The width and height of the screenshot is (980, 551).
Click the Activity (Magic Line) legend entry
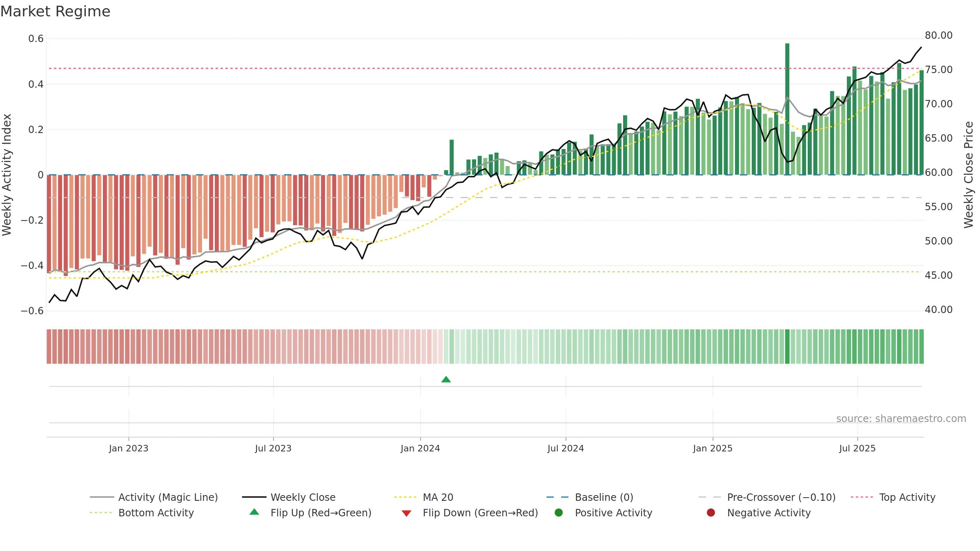point(154,497)
